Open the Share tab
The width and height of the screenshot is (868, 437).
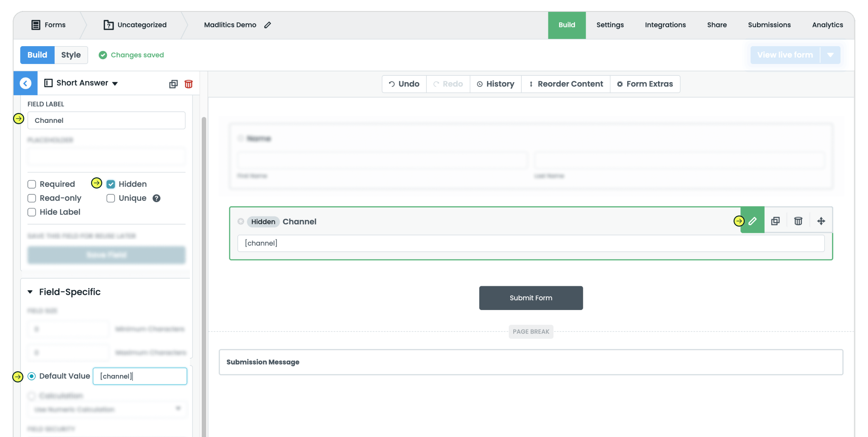[717, 25]
